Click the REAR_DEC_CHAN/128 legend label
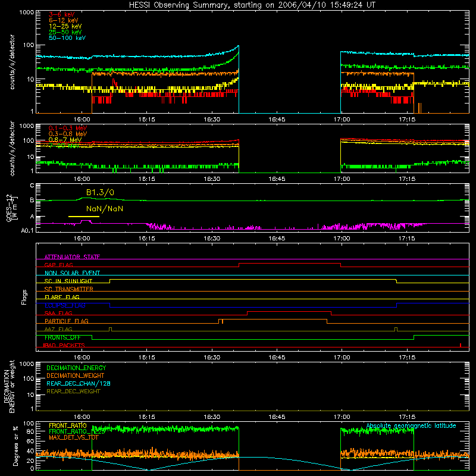Screen dimensions: 476x476 [79, 383]
